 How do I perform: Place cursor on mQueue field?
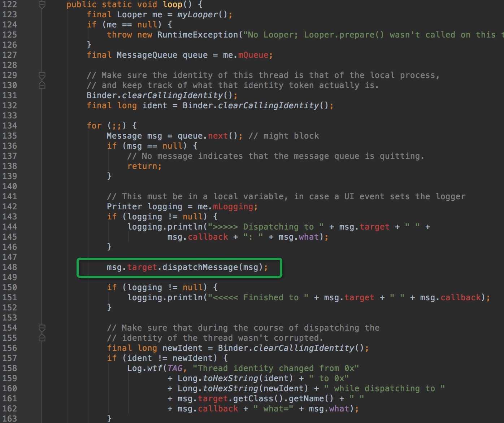[253, 55]
